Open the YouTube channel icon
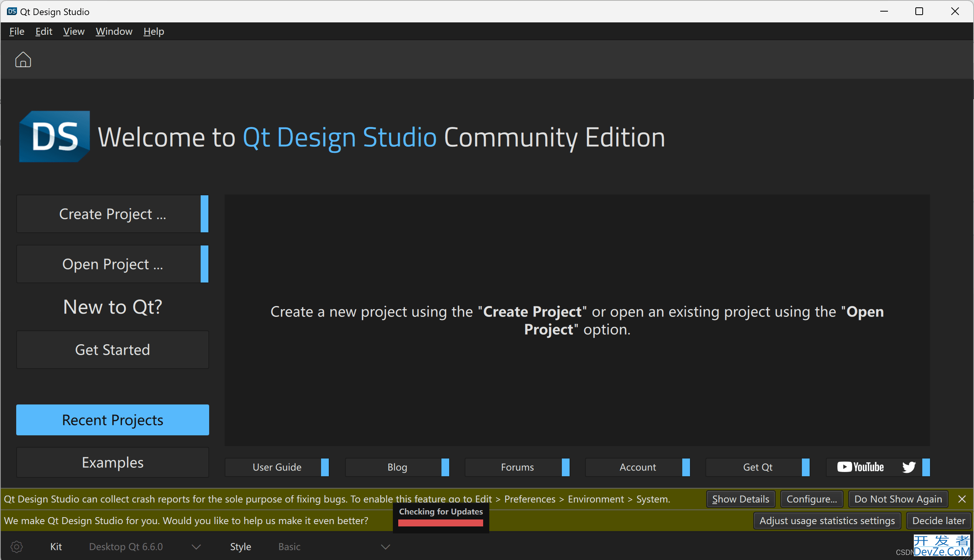Screen dimensions: 974x560 [x=860, y=467]
